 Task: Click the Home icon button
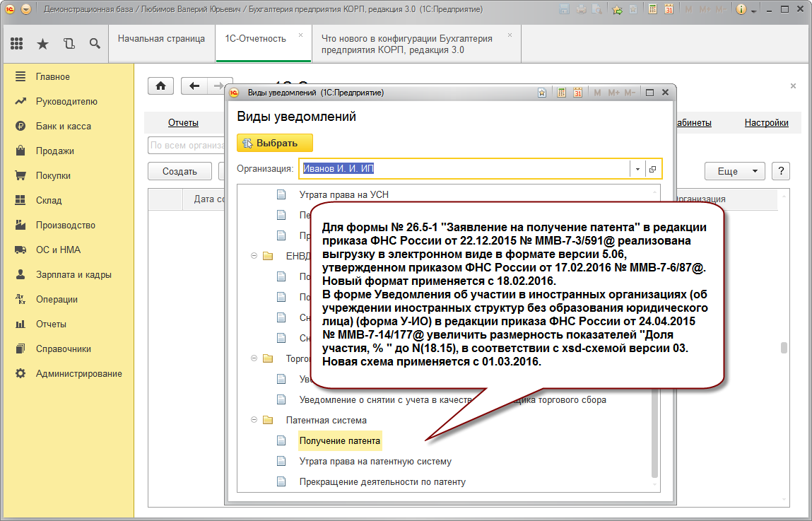[160, 86]
